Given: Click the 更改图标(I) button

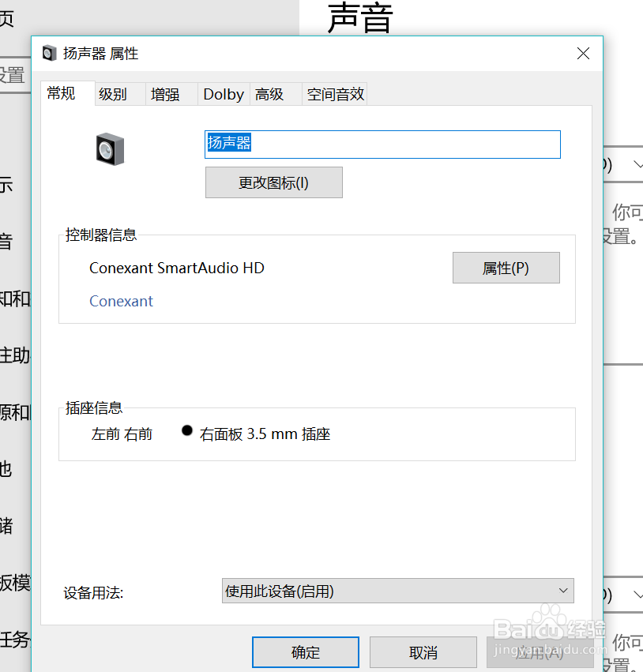Looking at the screenshot, I should [274, 182].
